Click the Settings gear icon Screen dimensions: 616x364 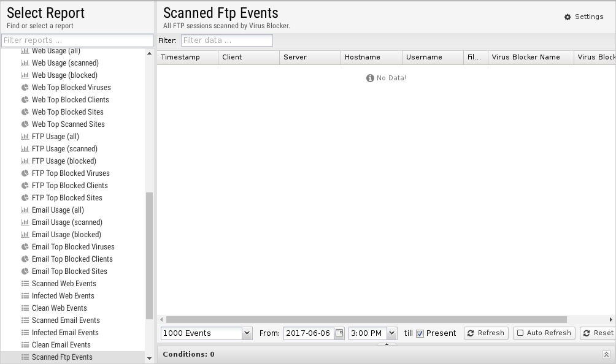pos(568,17)
